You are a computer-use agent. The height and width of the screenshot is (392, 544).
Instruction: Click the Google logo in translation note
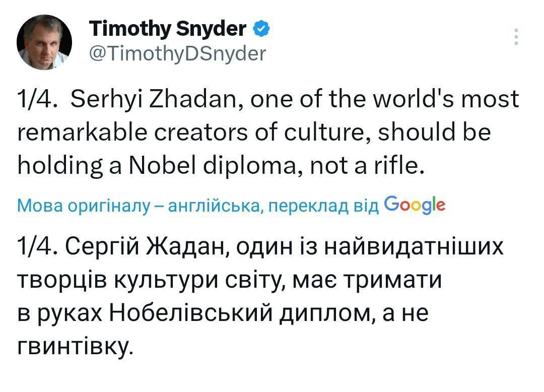[x=415, y=205]
